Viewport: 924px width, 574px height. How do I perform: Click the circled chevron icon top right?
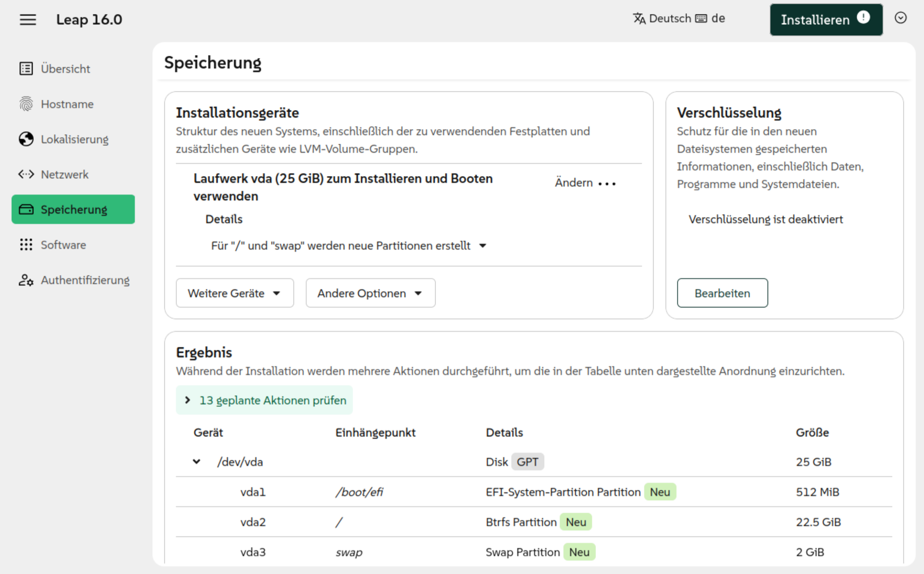coord(900,18)
